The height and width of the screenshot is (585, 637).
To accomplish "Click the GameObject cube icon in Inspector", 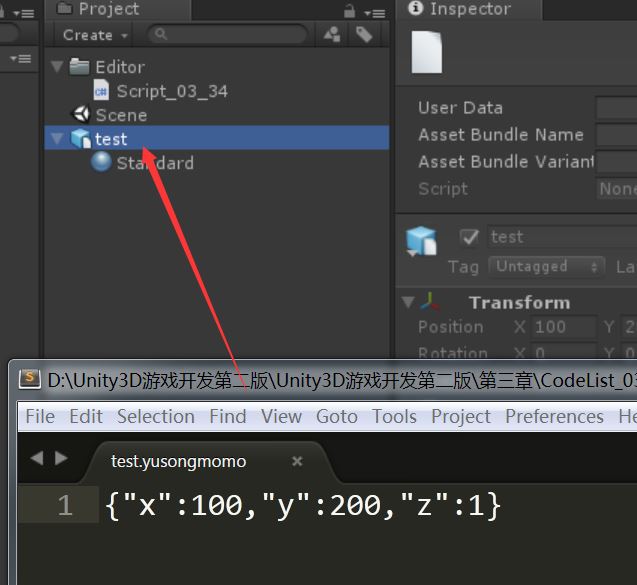I will pos(421,241).
